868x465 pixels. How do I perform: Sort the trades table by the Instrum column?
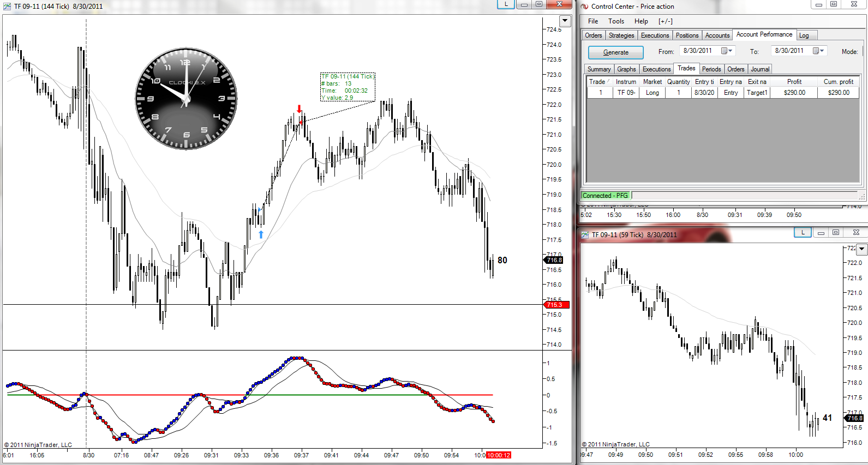[x=626, y=82]
